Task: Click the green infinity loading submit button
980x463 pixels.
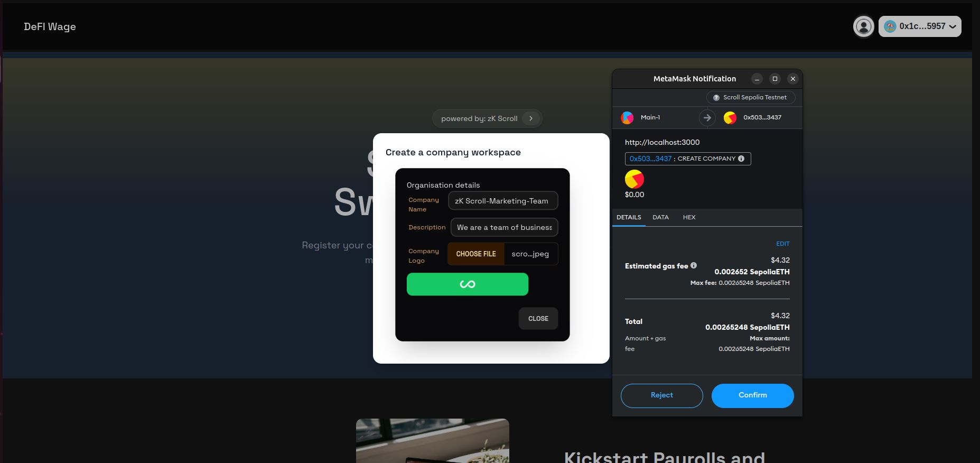Action: point(468,284)
